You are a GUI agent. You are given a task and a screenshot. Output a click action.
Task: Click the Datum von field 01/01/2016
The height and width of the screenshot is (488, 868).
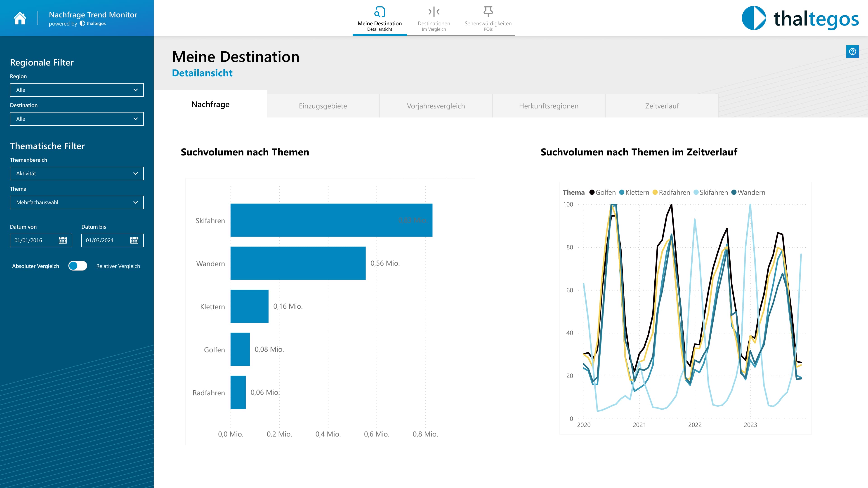click(x=41, y=240)
